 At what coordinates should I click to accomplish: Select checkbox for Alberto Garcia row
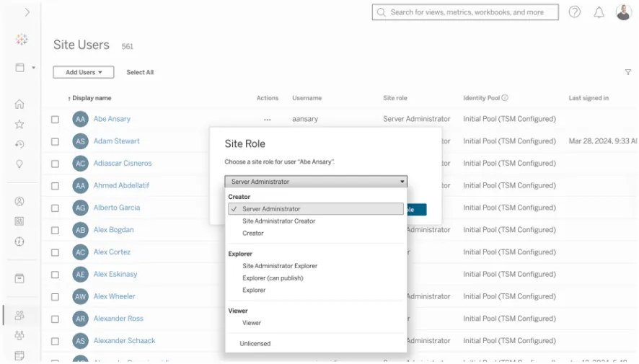coord(55,208)
